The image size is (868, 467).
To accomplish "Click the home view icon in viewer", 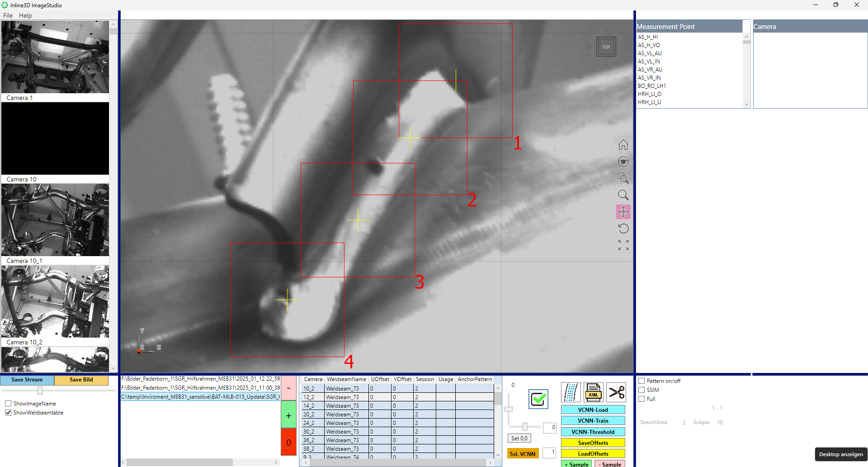I will tap(623, 145).
